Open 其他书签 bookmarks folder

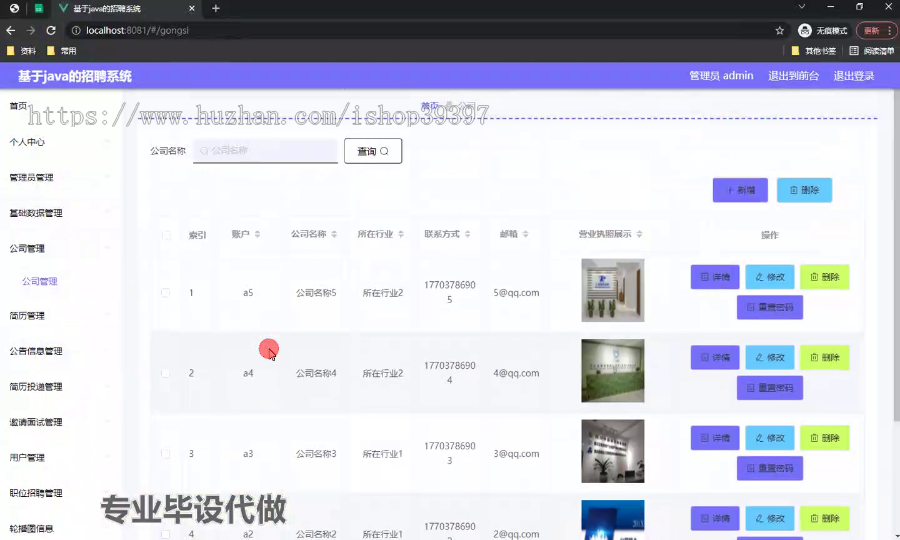tap(813, 51)
